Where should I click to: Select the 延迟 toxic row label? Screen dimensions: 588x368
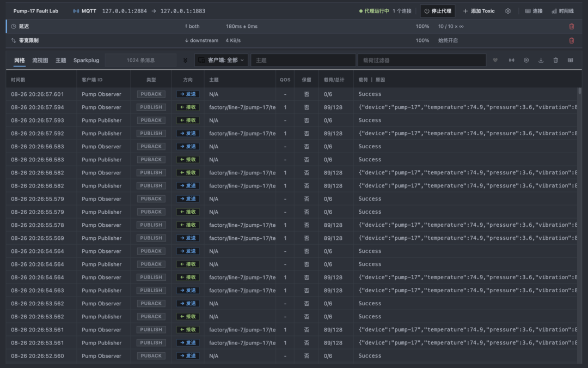tap(24, 26)
